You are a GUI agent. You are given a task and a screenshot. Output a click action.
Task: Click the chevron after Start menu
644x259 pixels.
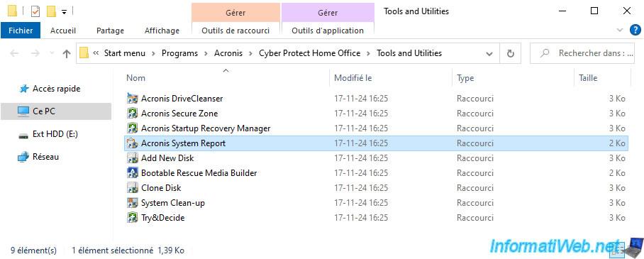[153, 53]
